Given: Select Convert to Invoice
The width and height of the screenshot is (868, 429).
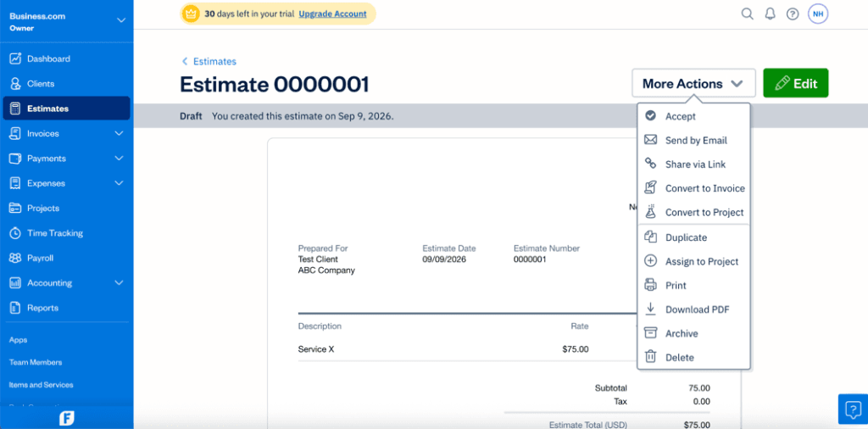Looking at the screenshot, I should (x=693, y=188).
